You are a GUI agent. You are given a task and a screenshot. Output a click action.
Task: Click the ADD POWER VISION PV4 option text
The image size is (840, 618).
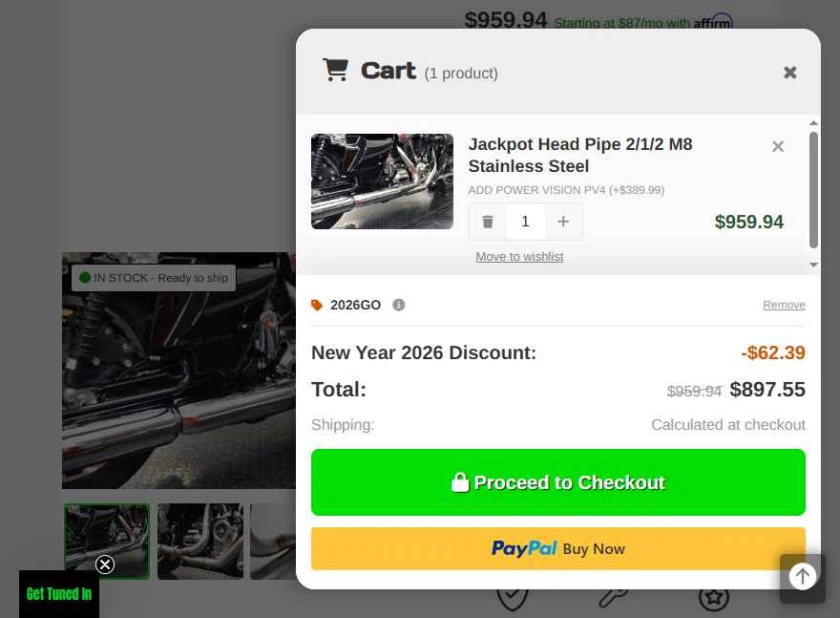point(566,190)
